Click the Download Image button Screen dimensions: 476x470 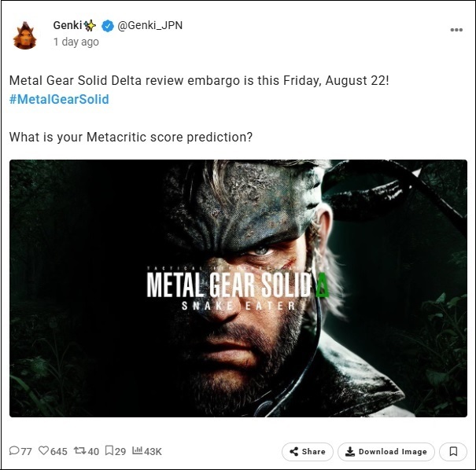[386, 451]
